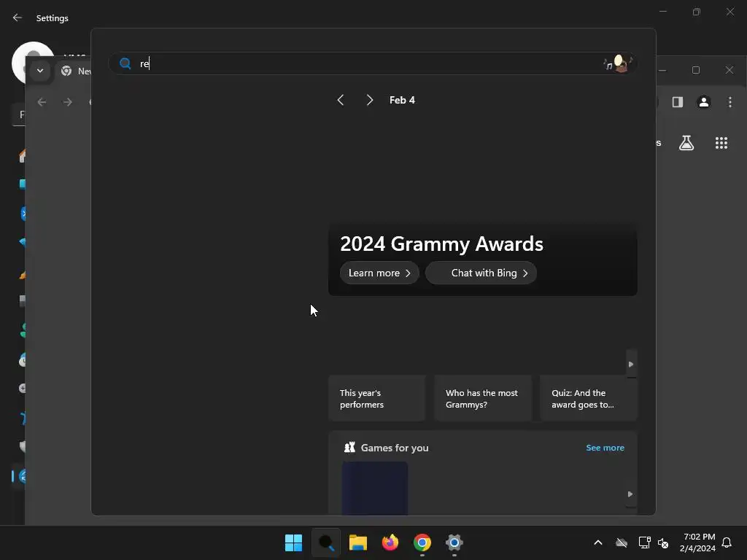747x560 pixels.
Task: Open the Search Labs flask icon
Action: coord(686,143)
